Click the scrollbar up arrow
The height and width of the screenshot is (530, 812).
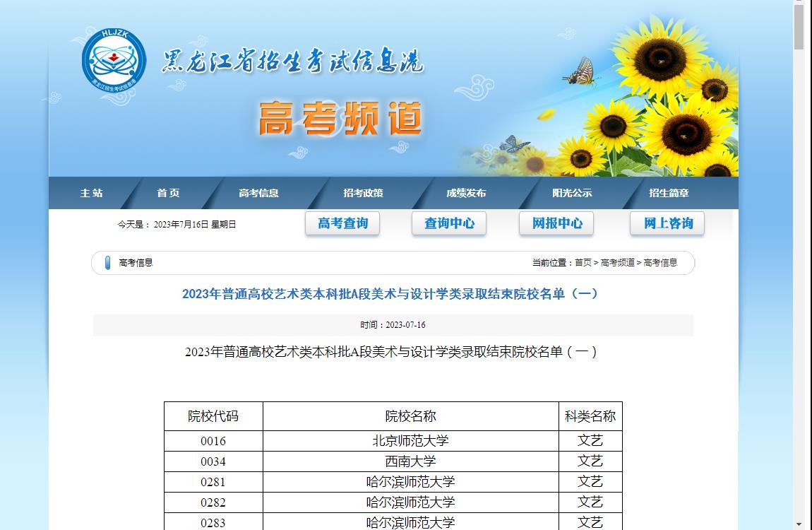point(798,1)
